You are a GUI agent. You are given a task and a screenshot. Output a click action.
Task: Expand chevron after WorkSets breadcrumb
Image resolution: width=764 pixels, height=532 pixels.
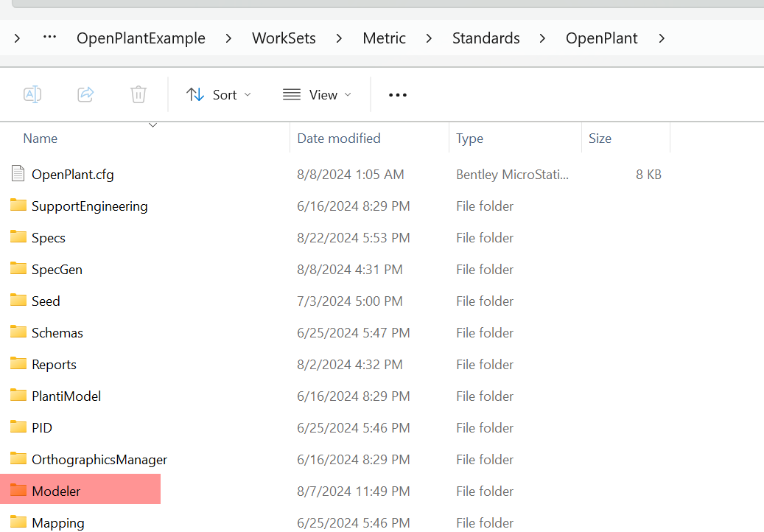[x=339, y=38]
